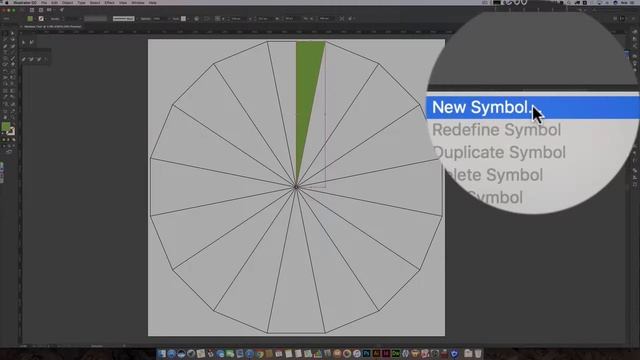Select the Direct Selection tool

click(13, 34)
